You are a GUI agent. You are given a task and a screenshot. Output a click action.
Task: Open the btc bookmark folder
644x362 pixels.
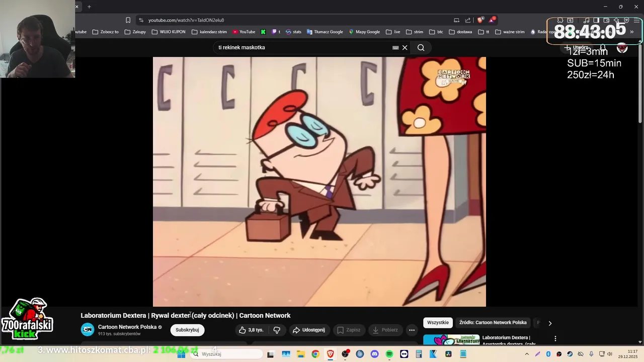[436, 32]
